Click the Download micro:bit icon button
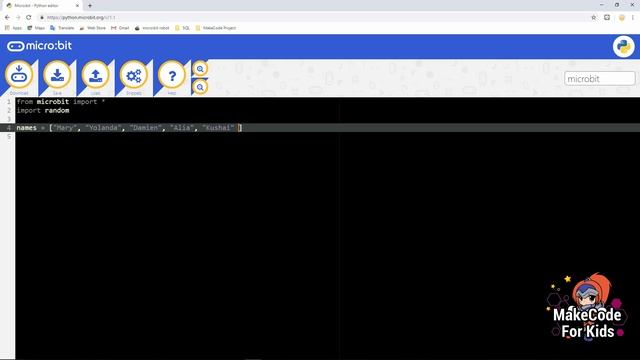This screenshot has height=360, width=640. [19, 75]
